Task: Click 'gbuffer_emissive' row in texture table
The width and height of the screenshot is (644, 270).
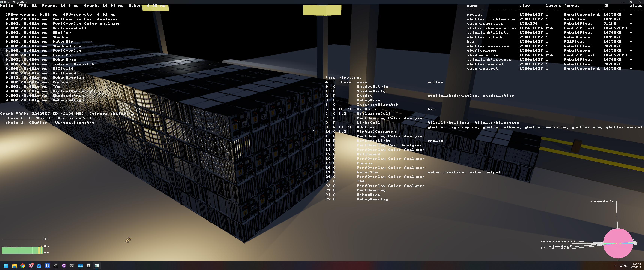Action: (550, 46)
